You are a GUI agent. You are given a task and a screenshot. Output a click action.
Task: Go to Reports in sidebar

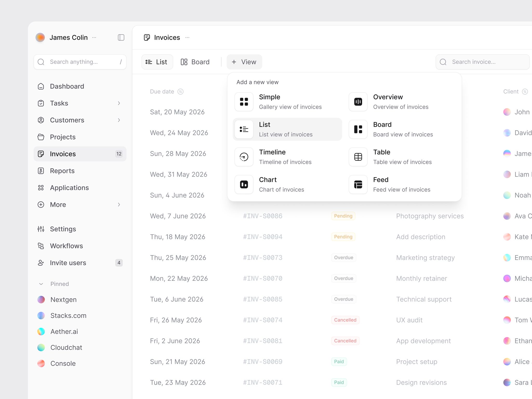tap(80, 171)
